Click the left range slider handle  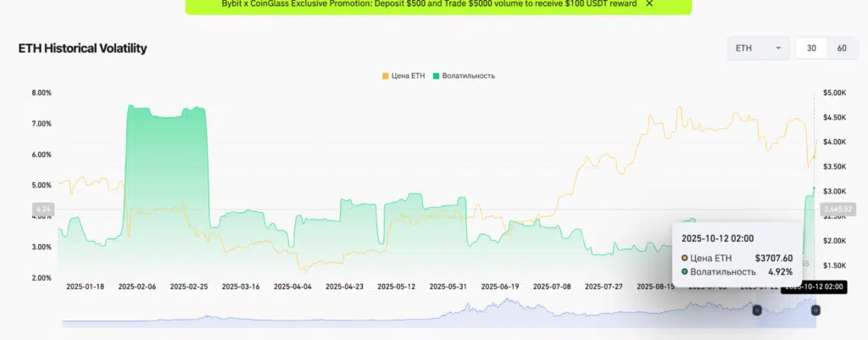758,311
